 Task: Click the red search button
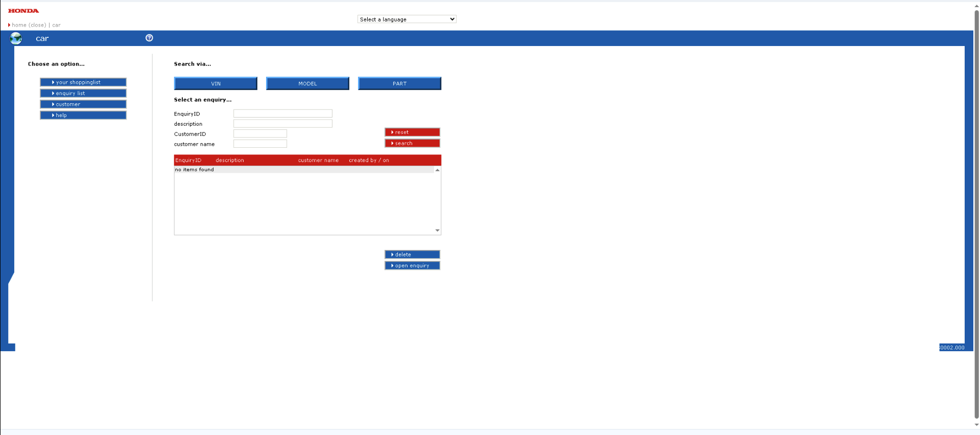tap(412, 144)
